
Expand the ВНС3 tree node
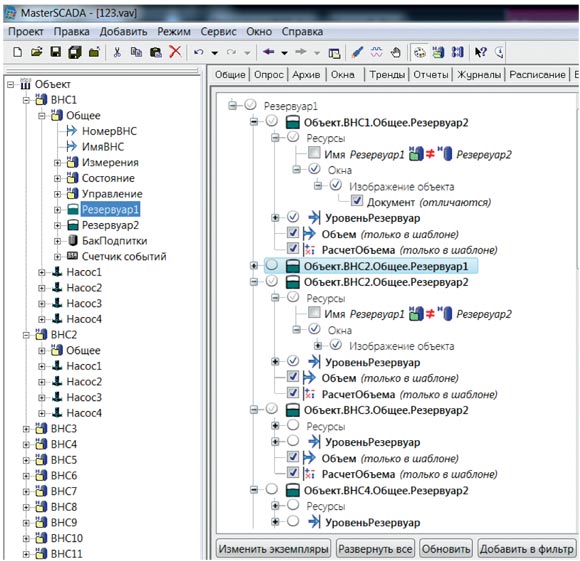tap(26, 429)
